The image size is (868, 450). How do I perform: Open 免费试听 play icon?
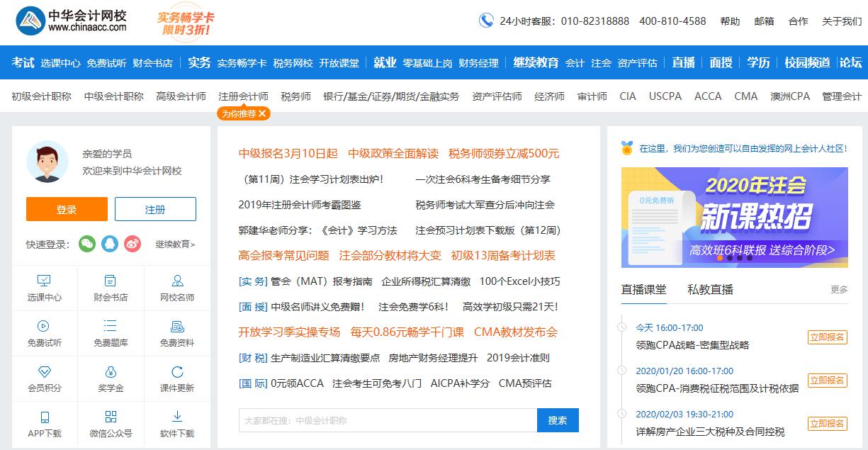coord(44,326)
